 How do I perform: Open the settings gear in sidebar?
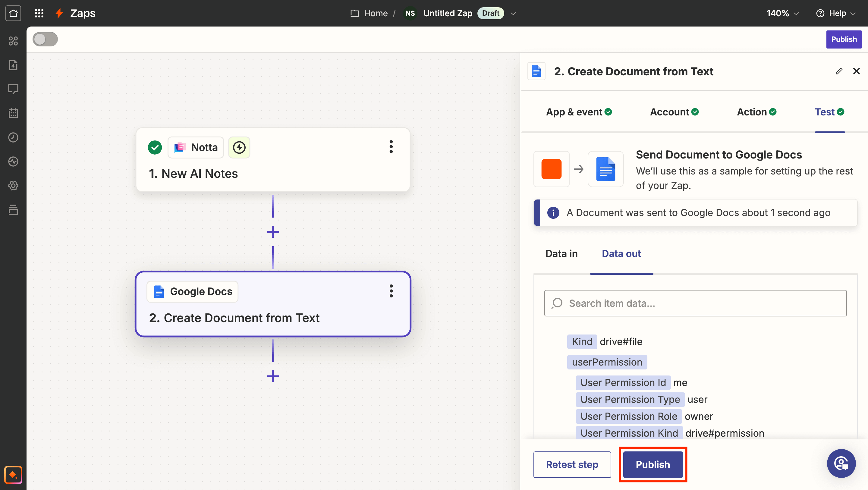point(13,185)
